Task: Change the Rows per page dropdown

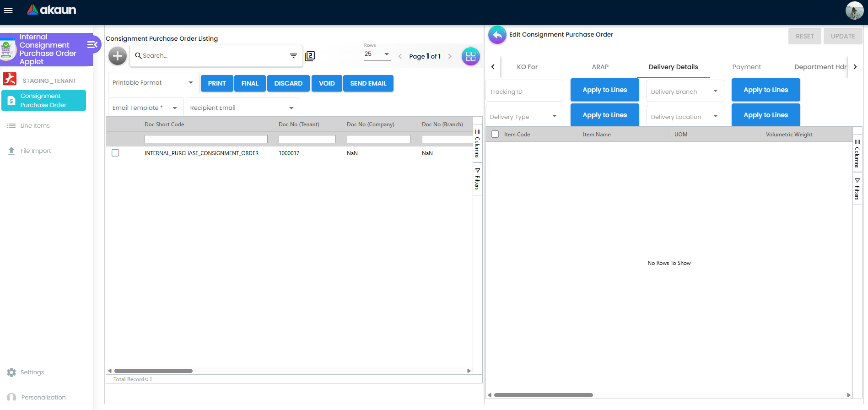Action: [377, 54]
